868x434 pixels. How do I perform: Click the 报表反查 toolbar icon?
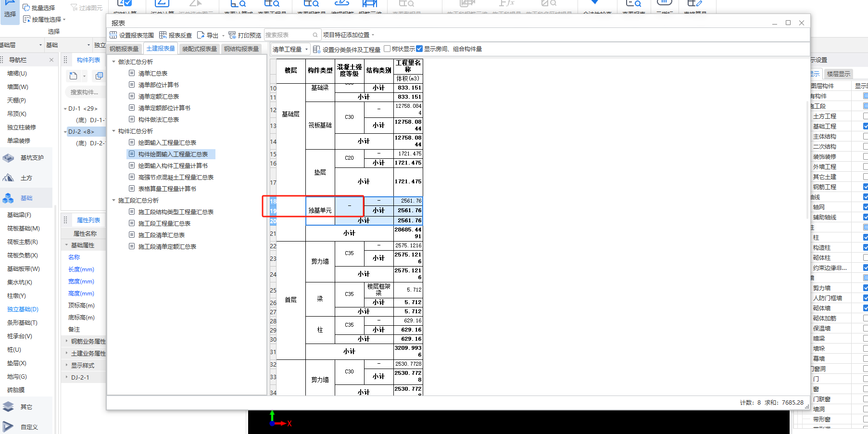pyautogui.click(x=163, y=35)
